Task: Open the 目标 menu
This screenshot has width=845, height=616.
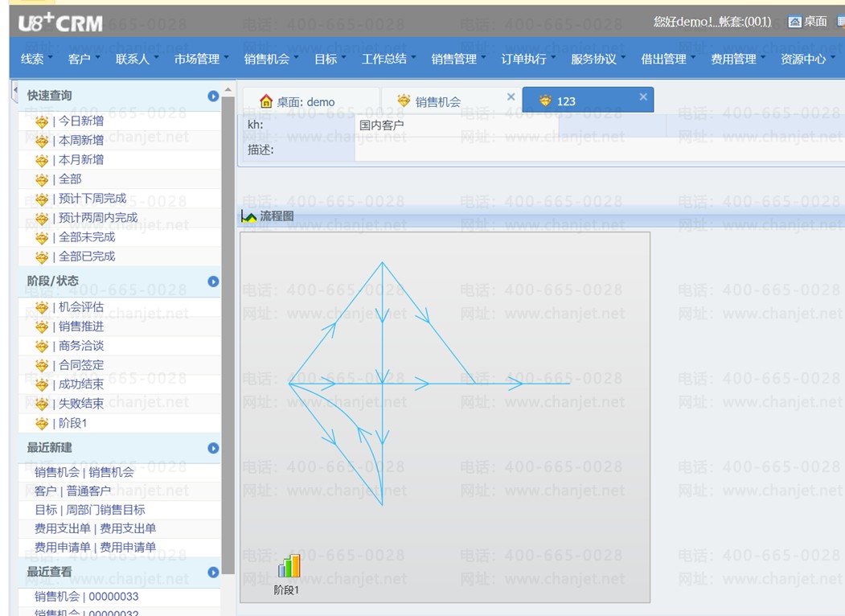Action: click(330, 59)
